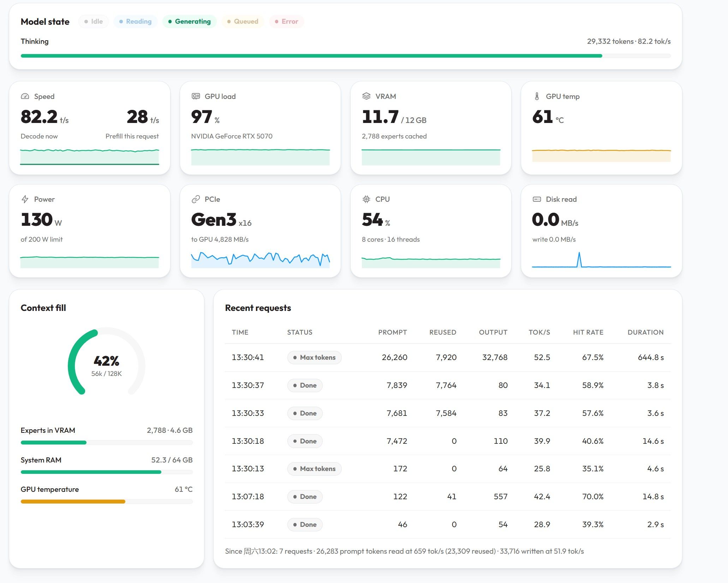Click the PCIe link icon
728x583 pixels.
tap(196, 199)
